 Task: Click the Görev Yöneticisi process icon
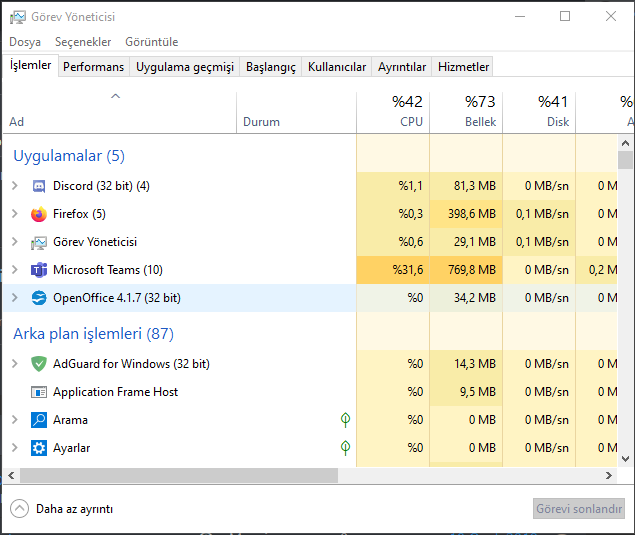(39, 242)
